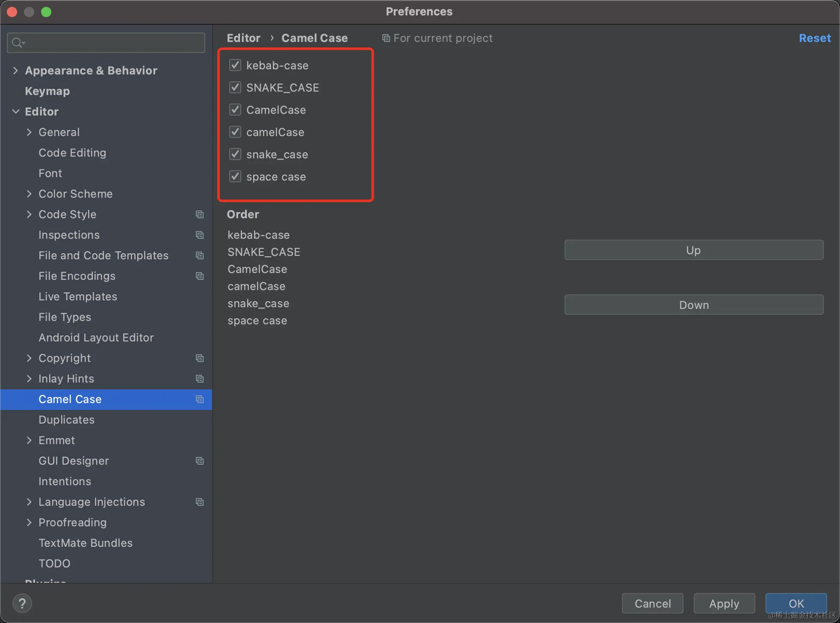
Task: Toggle the SNAKE_CASE checkbox
Action: pos(235,87)
